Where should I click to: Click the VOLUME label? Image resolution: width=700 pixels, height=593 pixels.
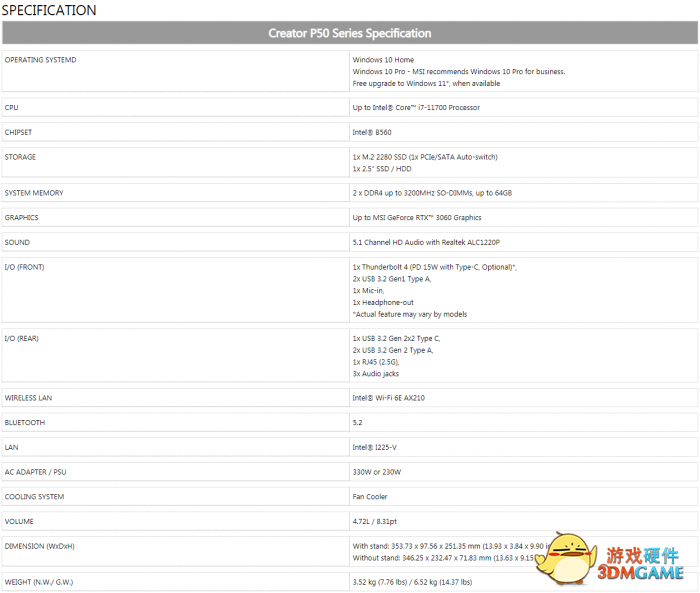[19, 522]
